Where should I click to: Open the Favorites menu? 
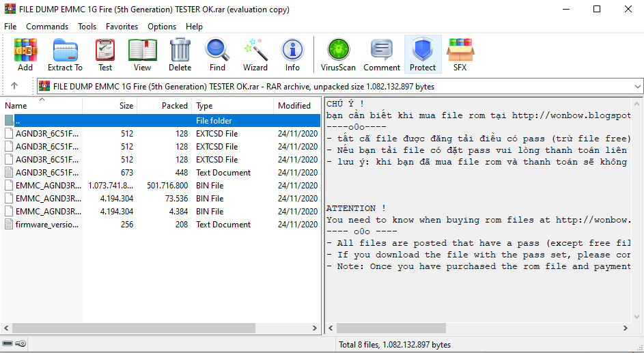point(122,26)
